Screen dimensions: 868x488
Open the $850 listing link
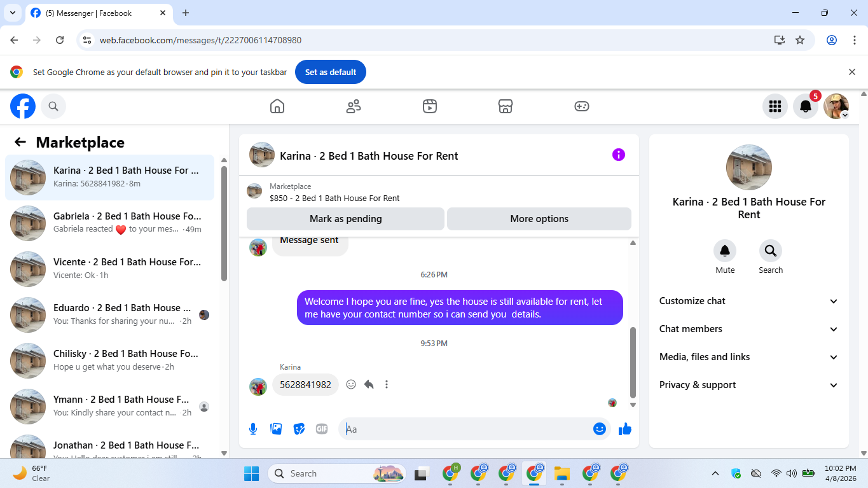(334, 198)
